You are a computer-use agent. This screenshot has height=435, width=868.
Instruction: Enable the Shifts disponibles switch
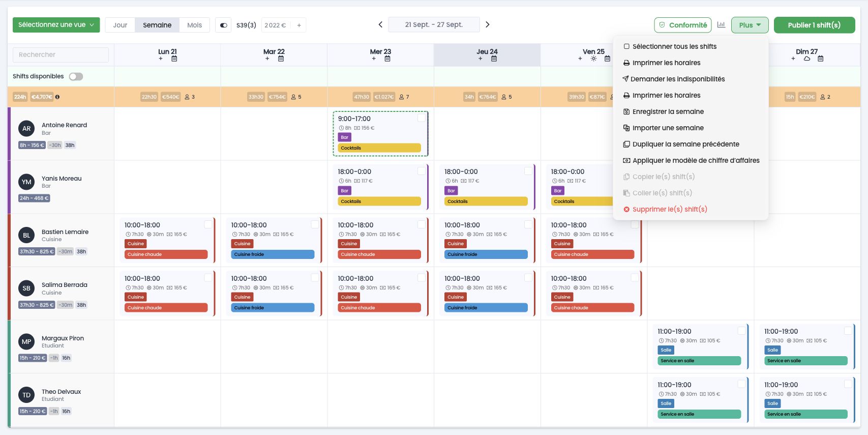coord(76,76)
